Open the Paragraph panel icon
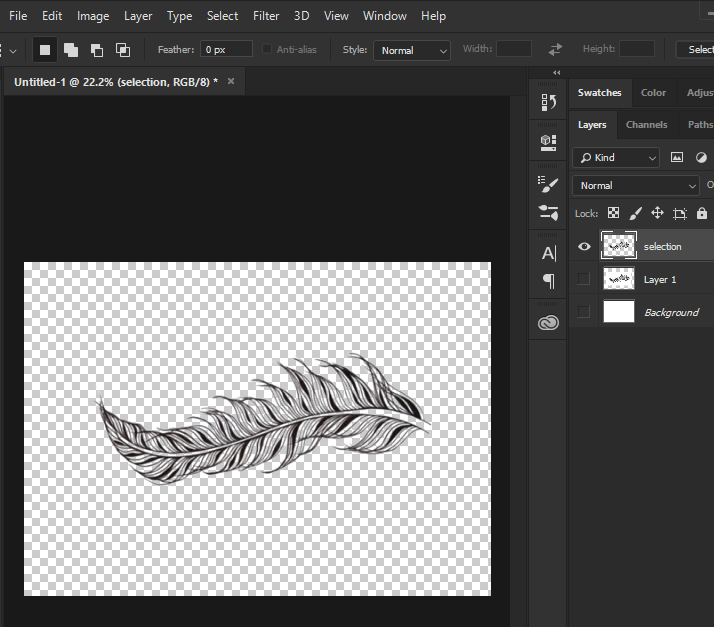Viewport: 714px width, 627px height. tap(548, 281)
